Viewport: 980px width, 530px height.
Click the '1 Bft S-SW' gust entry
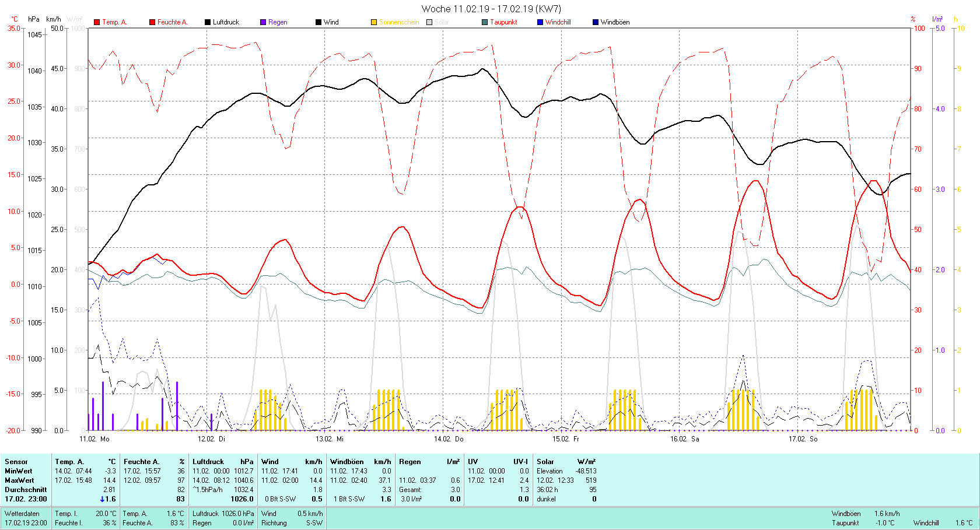pos(349,499)
